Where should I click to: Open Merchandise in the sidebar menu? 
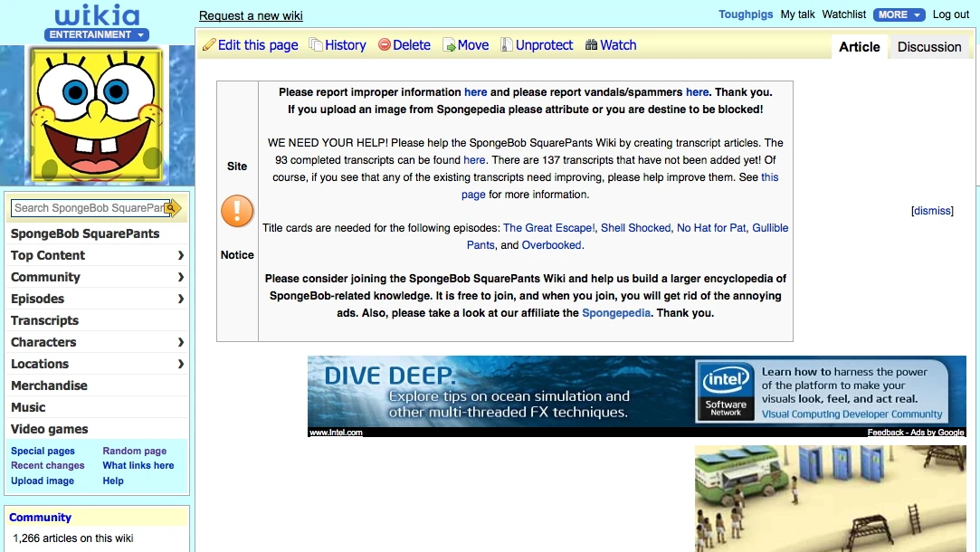pyautogui.click(x=50, y=385)
